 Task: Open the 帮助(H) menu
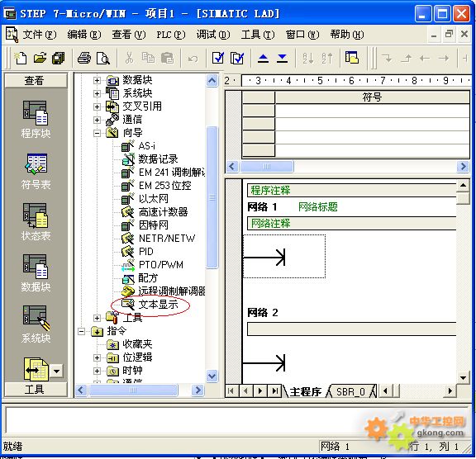[x=347, y=35]
